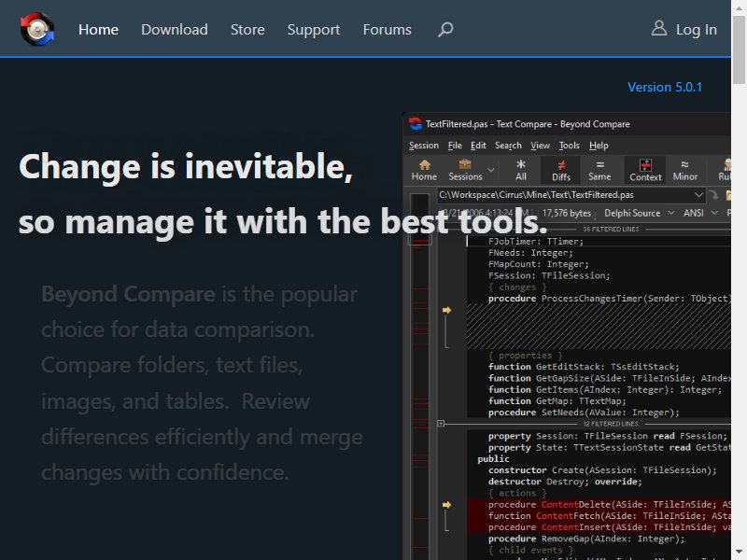This screenshot has width=747, height=560.
Task: Open the View menu
Action: (541, 146)
